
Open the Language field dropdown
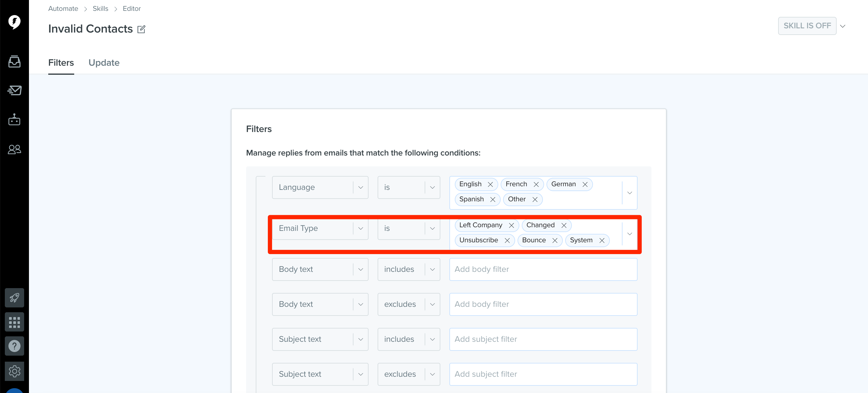(320, 187)
